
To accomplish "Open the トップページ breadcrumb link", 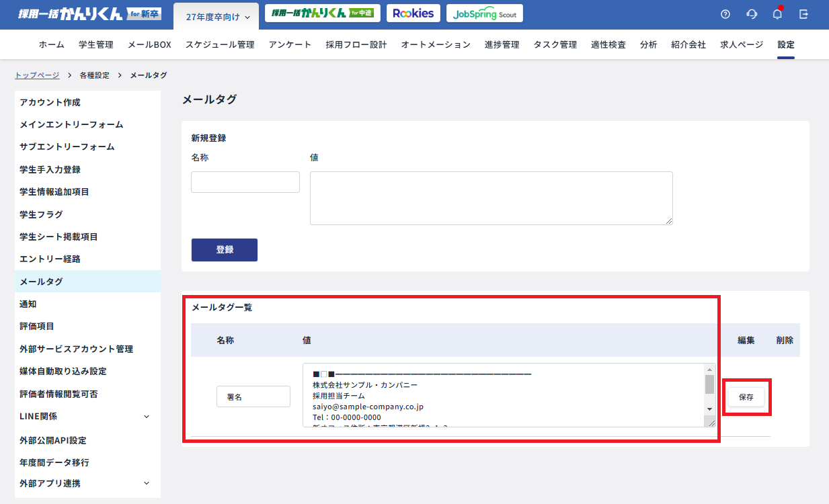I will [x=36, y=75].
